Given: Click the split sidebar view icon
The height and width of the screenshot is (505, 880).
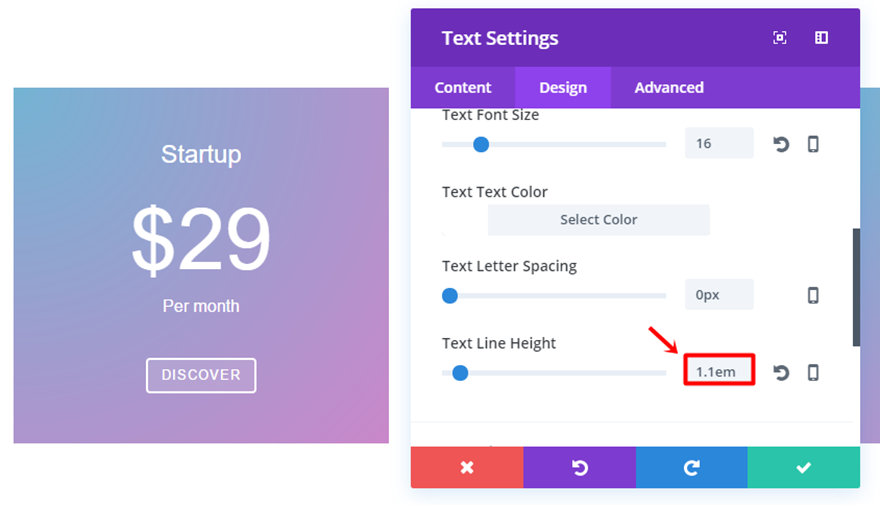Looking at the screenshot, I should coord(821,38).
